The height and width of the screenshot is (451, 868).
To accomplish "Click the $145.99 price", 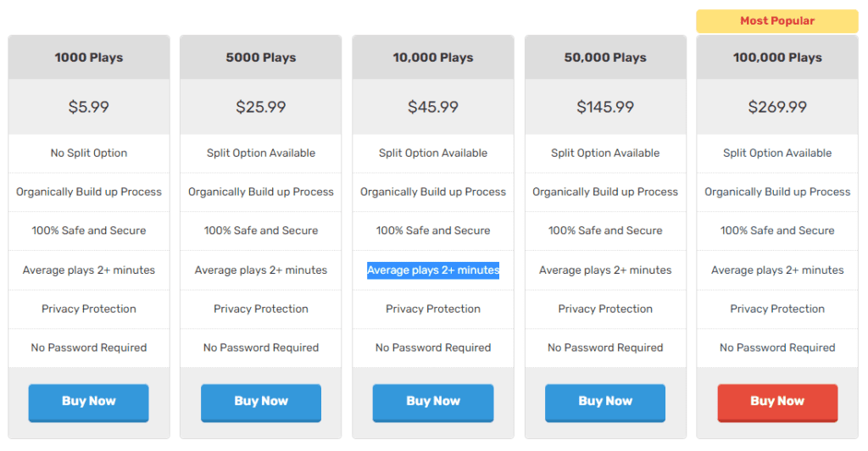I will pos(605,106).
